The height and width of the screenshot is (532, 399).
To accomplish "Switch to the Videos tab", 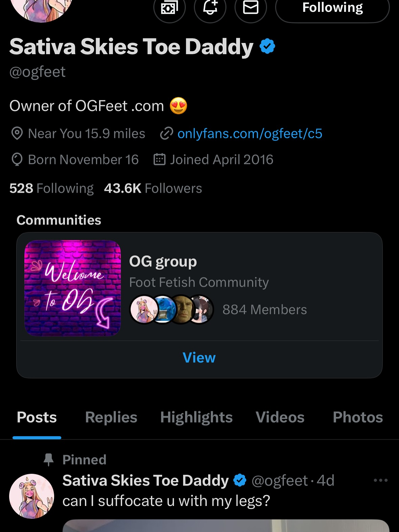I will (x=280, y=417).
